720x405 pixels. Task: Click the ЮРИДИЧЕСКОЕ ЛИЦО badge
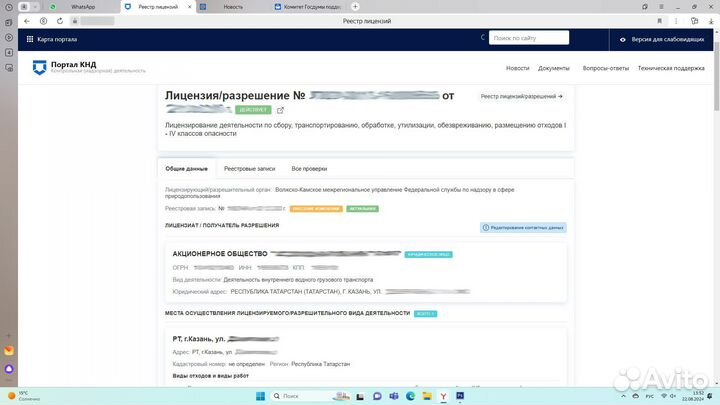point(428,254)
